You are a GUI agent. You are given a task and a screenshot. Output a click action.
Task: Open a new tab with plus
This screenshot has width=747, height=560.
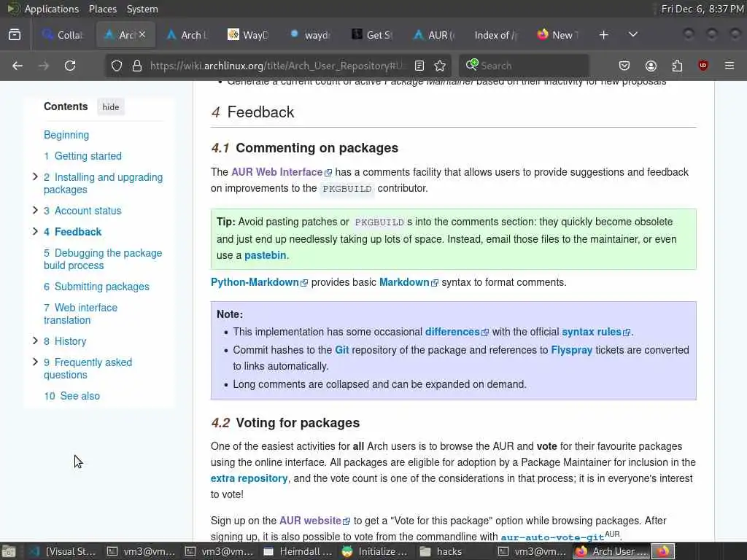pos(603,35)
